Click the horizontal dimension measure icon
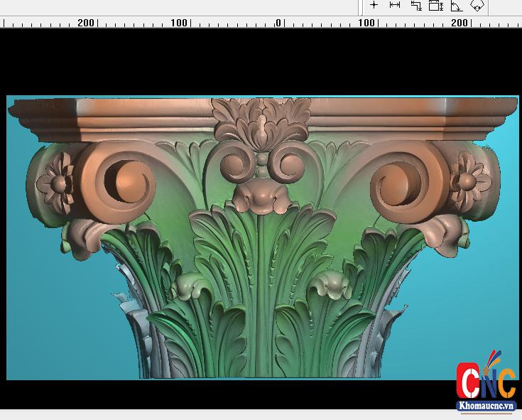The height and width of the screenshot is (420, 522). tap(395, 6)
